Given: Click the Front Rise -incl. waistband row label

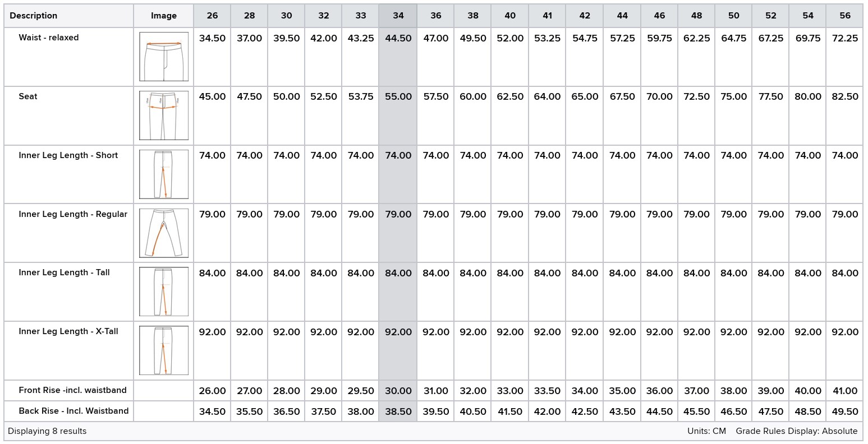Looking at the screenshot, I should tap(72, 390).
